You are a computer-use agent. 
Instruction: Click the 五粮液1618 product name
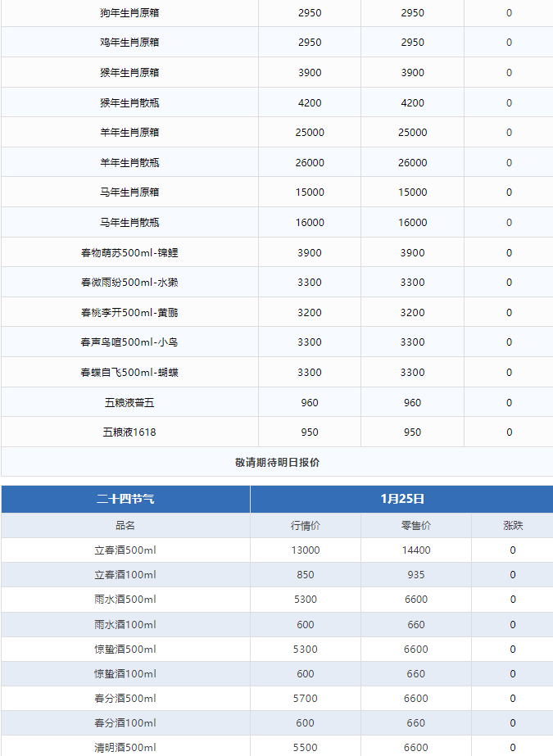129,432
